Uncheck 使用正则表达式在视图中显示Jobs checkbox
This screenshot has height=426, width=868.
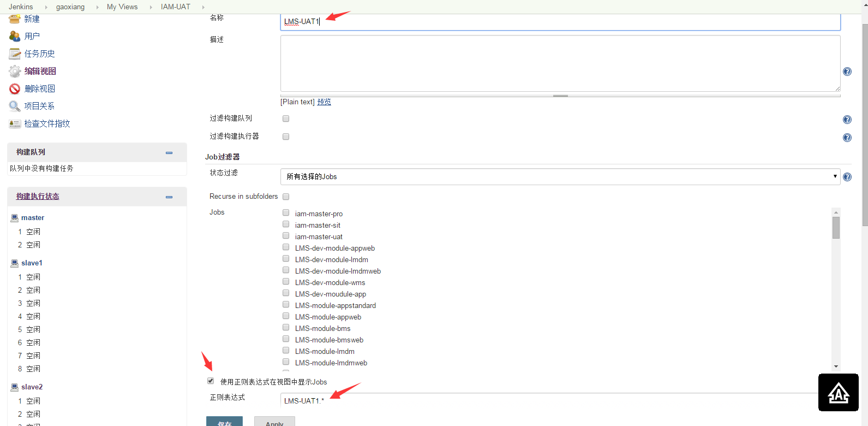(211, 381)
